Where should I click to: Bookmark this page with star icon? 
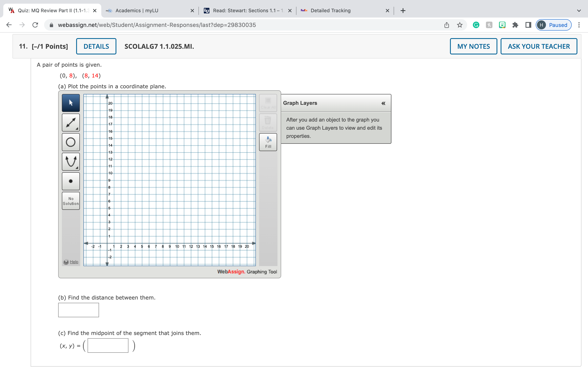(x=459, y=25)
